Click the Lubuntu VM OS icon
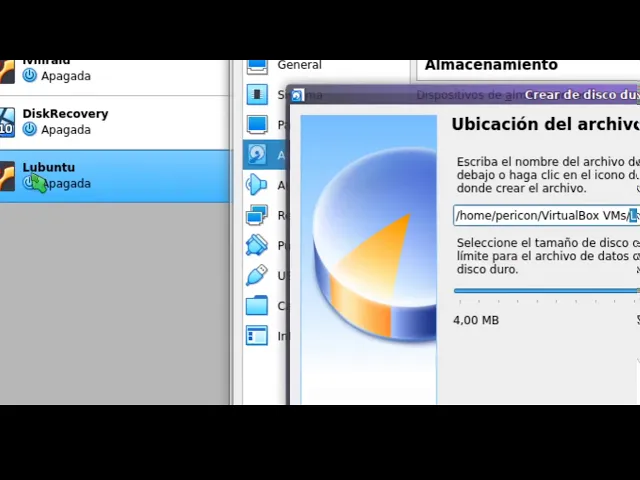Image resolution: width=640 pixels, height=480 pixels. pos(7,176)
